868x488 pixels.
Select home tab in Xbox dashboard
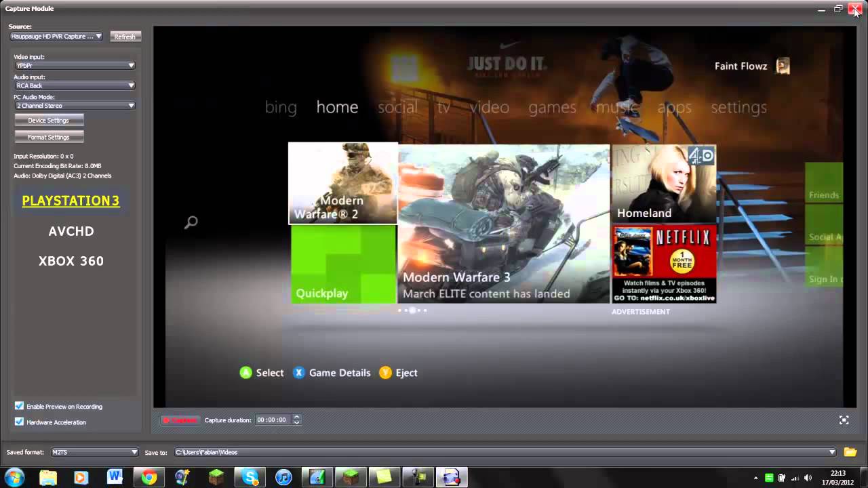(337, 107)
